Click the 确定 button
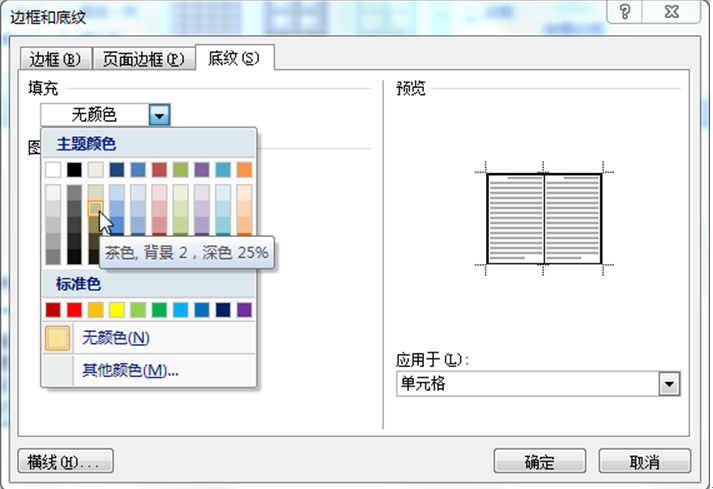Viewport: 713px width, 489px height. click(x=540, y=462)
